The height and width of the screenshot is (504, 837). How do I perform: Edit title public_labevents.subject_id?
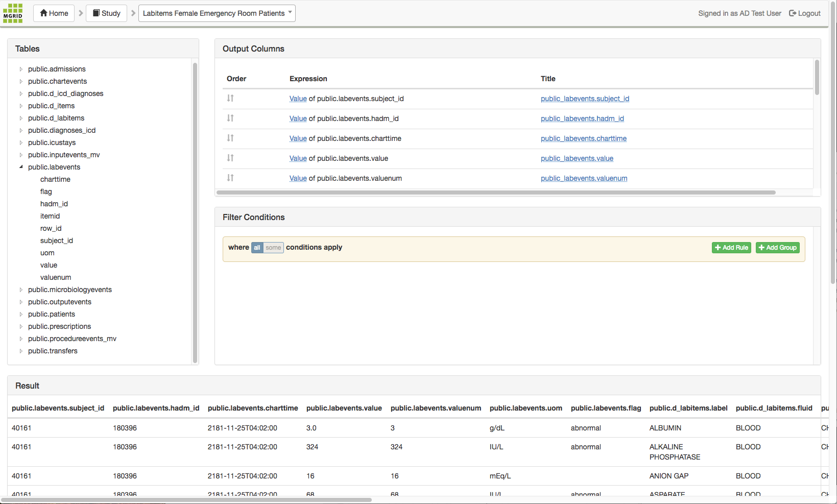[585, 99]
